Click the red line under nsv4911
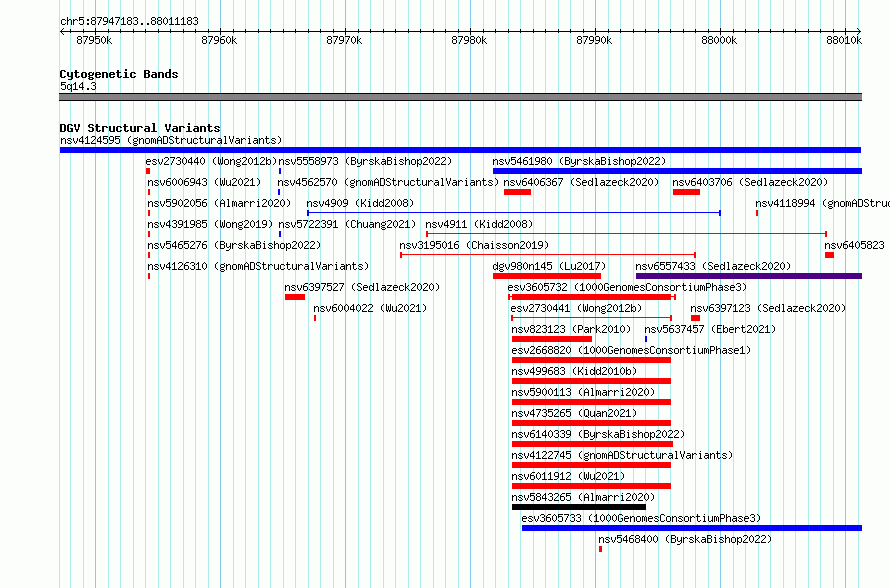This screenshot has height=588, width=890. 626,234
